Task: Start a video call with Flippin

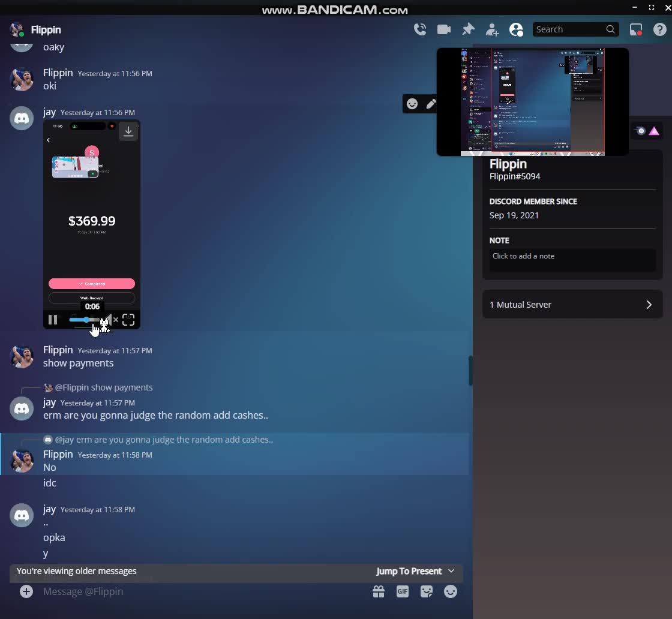Action: (444, 29)
